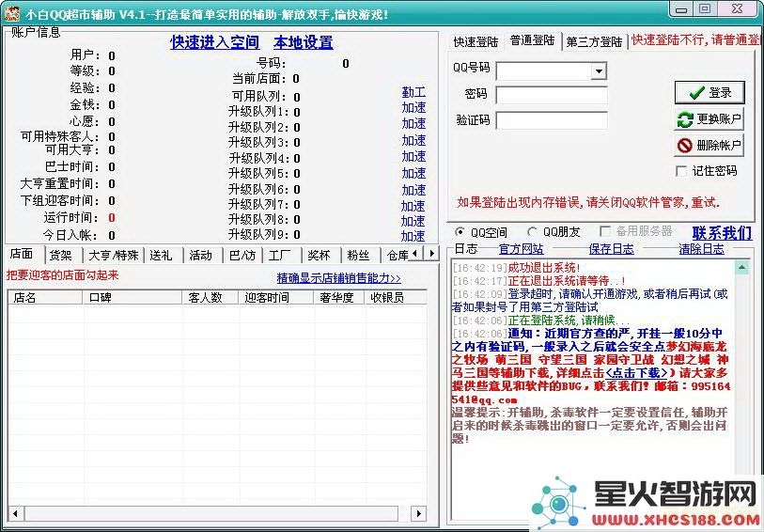This screenshot has width=764, height=532.
Task: Click the tab strip right scroll arrow
Action: coord(431,254)
